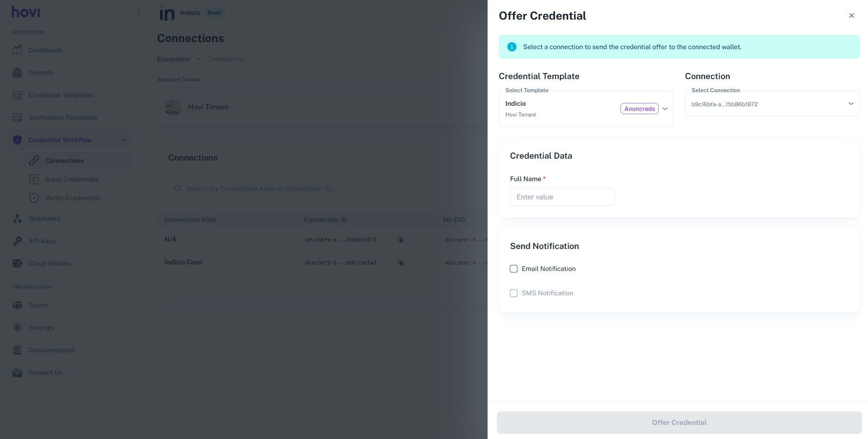Enable the Email Notification checkbox

tap(514, 269)
